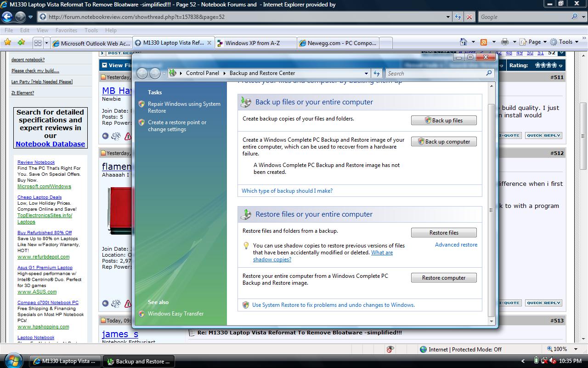Open the File menu
Viewport: 588px width, 368px height.
pyautogui.click(x=9, y=30)
